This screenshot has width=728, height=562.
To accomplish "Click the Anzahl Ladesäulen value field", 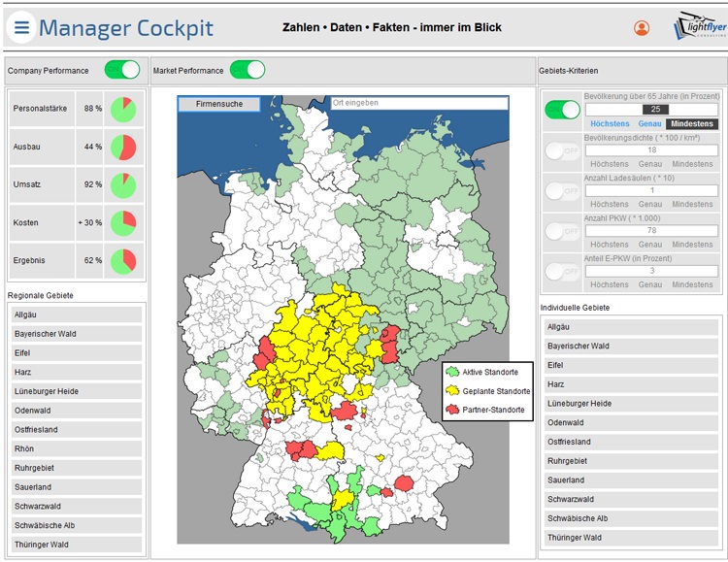I will click(x=651, y=190).
